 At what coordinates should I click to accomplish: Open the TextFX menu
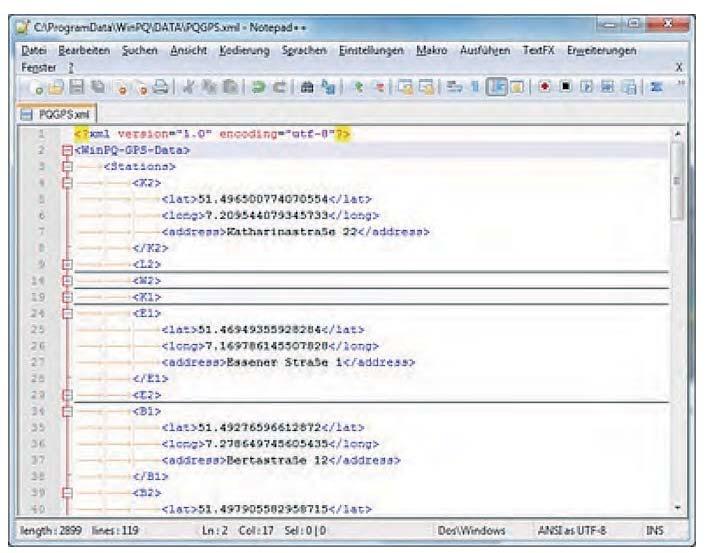(x=538, y=50)
